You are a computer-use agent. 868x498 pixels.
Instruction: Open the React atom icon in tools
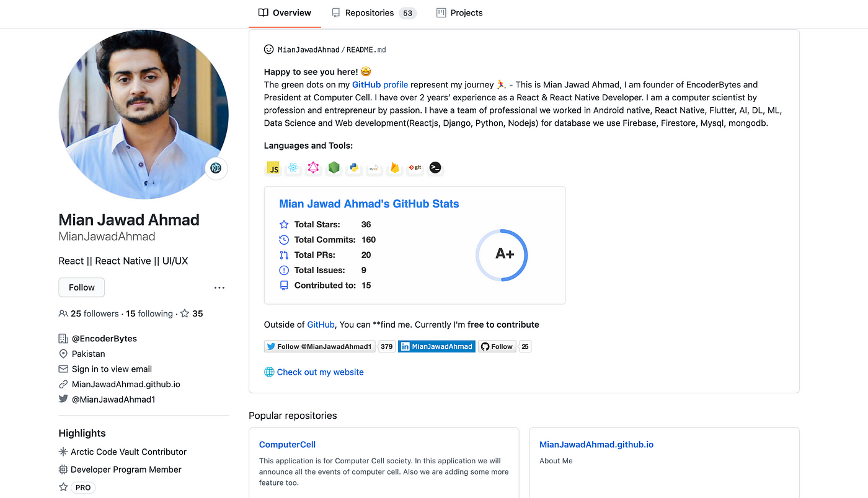coord(293,168)
